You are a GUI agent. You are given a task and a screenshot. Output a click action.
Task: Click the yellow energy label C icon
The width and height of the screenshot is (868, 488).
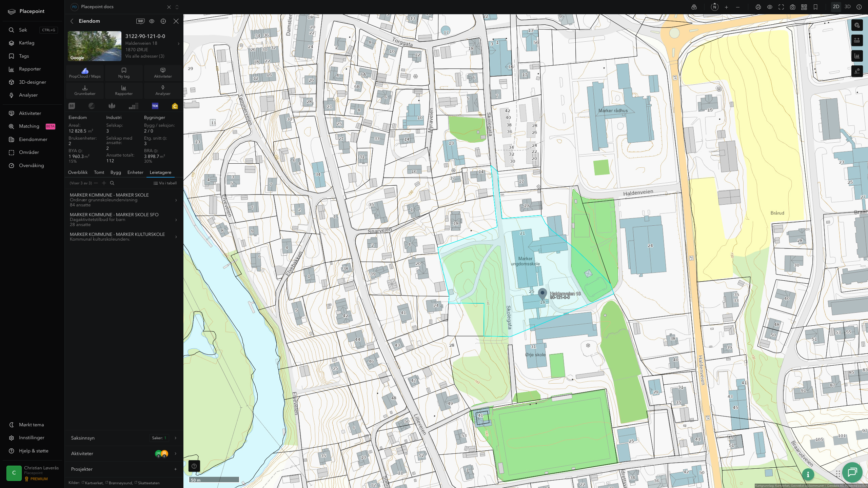(x=175, y=106)
